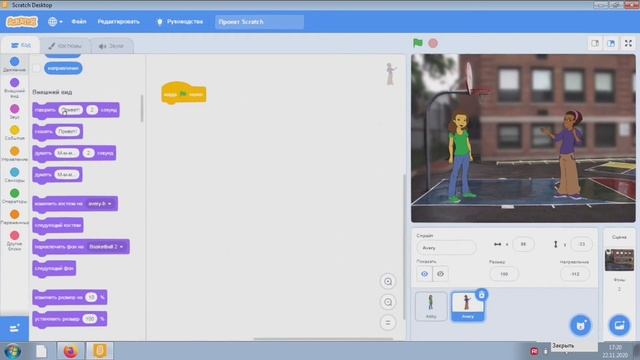Image resolution: width=640 pixels, height=360 pixels.
Task: Open backdrop dropdown in переключить фон block
Action: coord(106,247)
